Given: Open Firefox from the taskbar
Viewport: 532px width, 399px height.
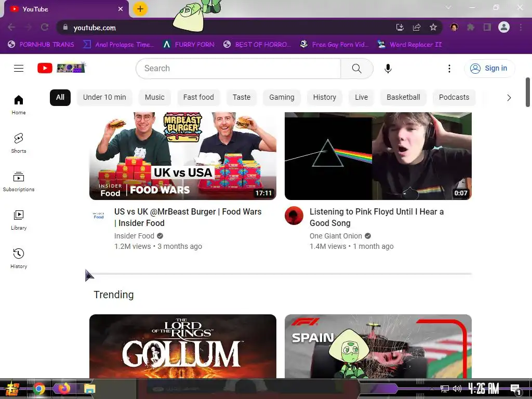Looking at the screenshot, I should [64, 388].
